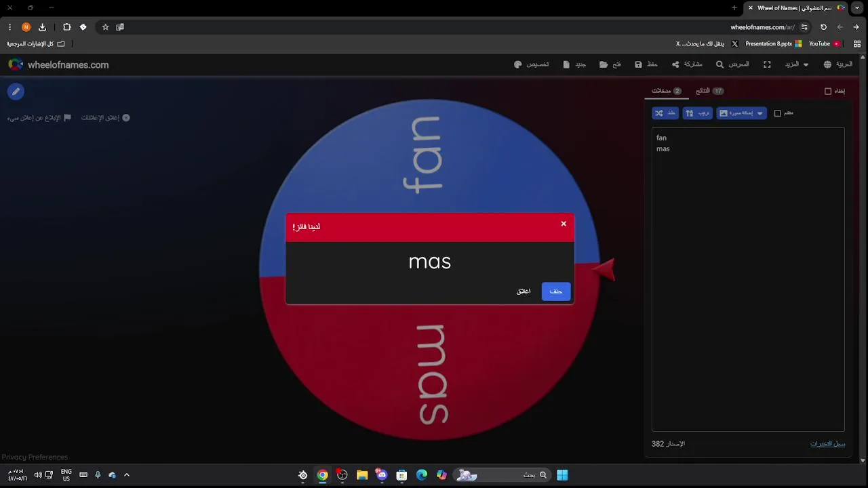Viewport: 868px width, 488px height.
Task: Click the red mas wheel segment
Action: coord(430,371)
